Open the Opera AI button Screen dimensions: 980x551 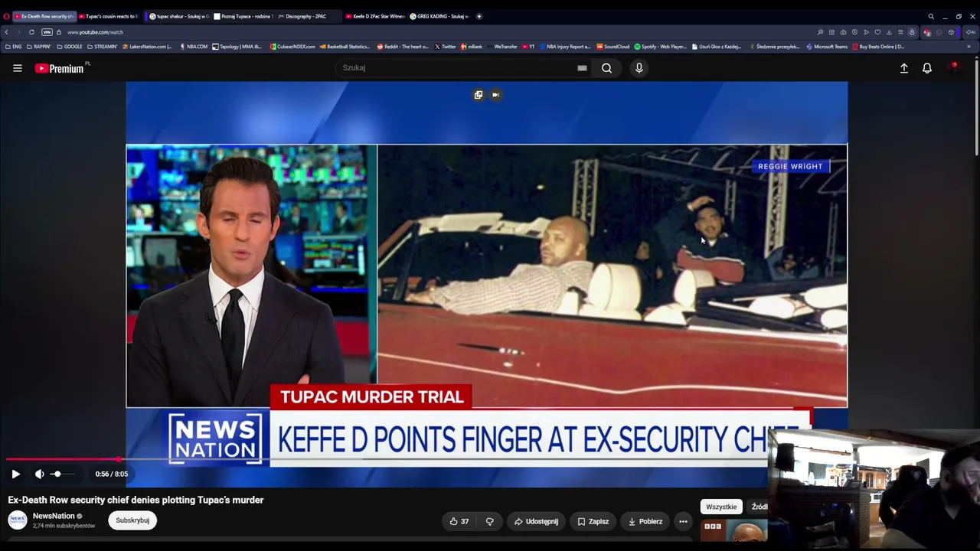pyautogui.click(x=971, y=32)
